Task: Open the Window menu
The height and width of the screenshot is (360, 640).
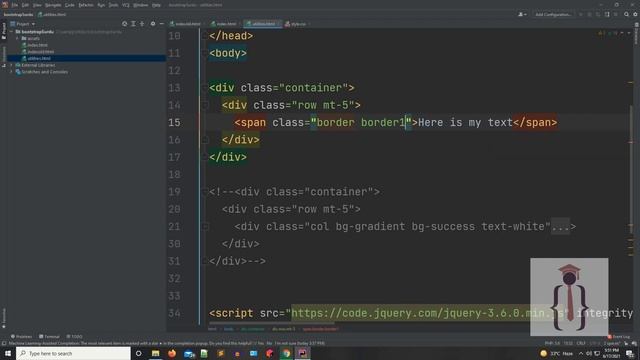Action: click(140, 5)
